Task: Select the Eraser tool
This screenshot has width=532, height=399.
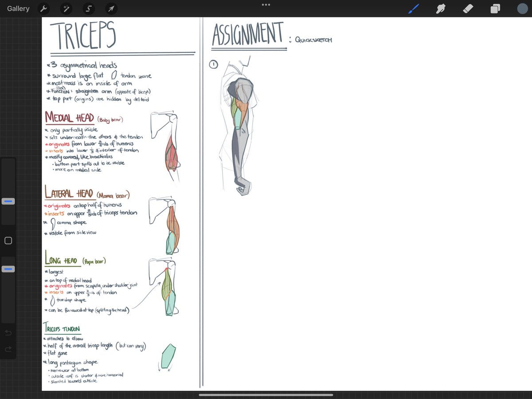Action: 468,8
